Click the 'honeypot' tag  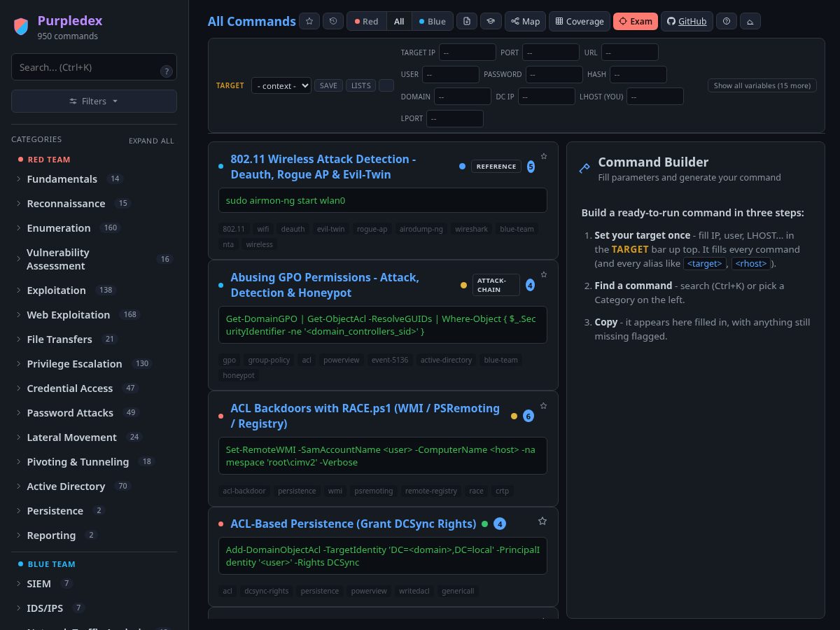[238, 375]
